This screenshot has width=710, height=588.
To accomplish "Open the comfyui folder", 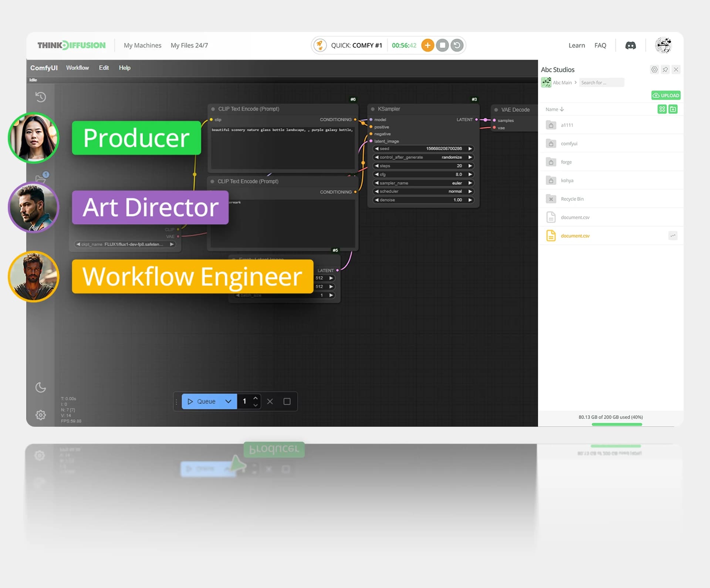I will tap(610, 143).
